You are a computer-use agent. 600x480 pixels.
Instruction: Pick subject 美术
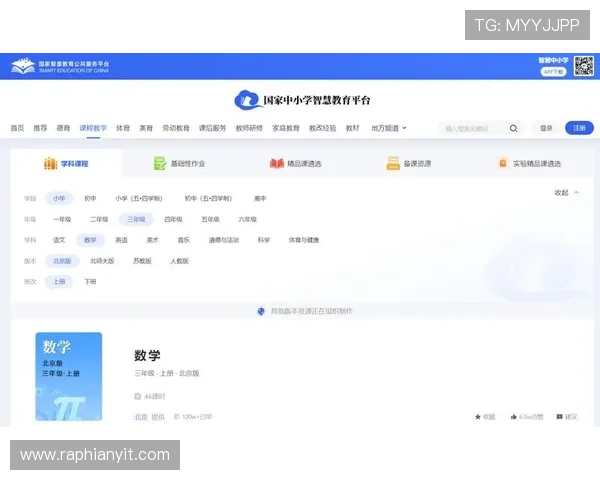click(153, 240)
